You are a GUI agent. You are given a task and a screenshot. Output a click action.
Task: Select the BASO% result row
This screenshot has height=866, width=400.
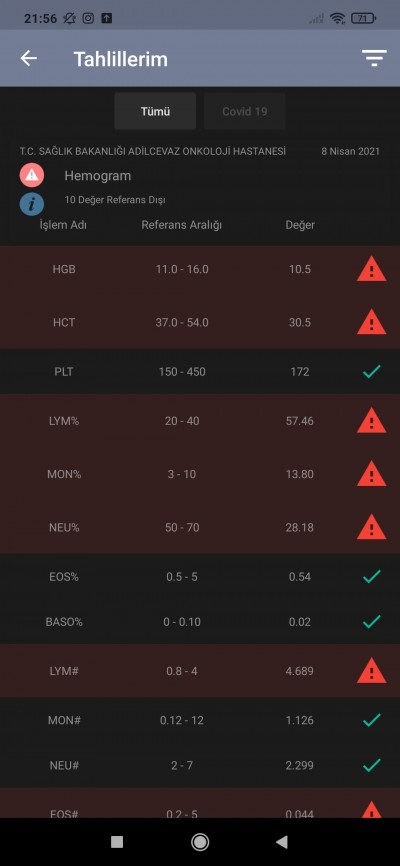200,622
